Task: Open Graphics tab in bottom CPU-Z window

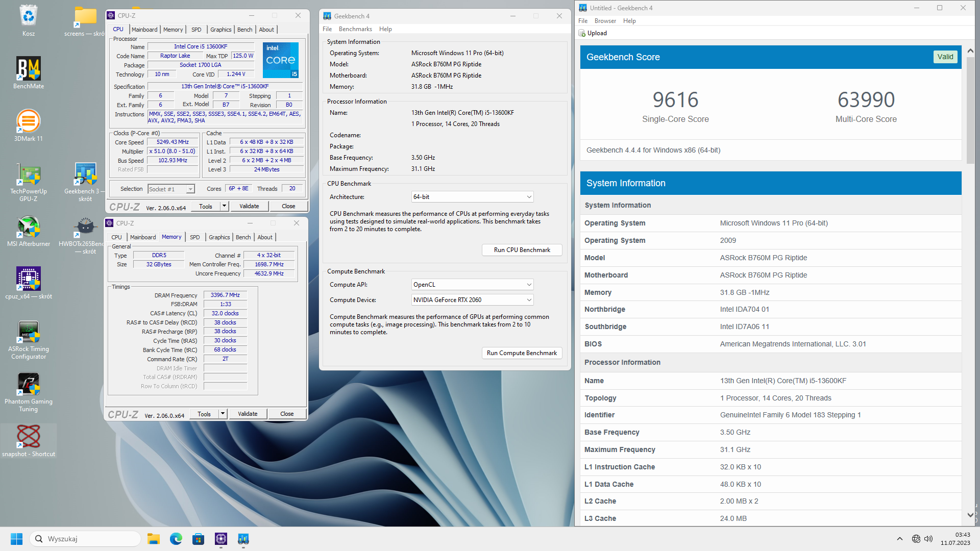Action: click(219, 237)
